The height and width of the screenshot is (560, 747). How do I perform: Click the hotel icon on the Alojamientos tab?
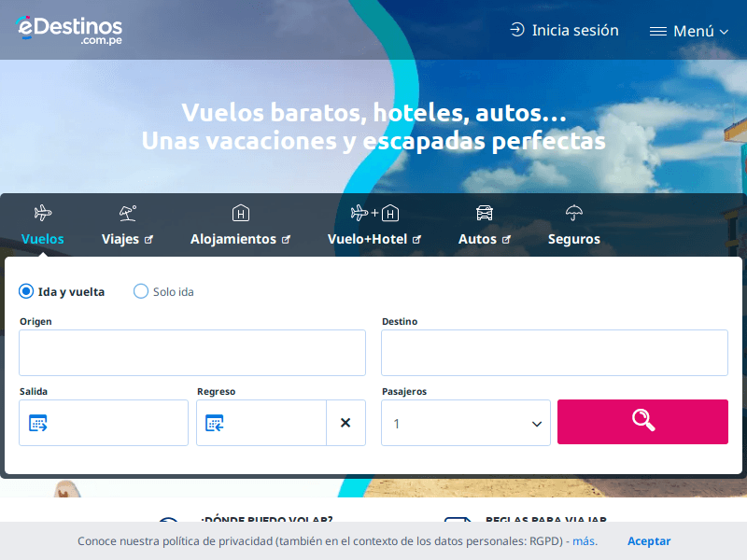coord(241,212)
